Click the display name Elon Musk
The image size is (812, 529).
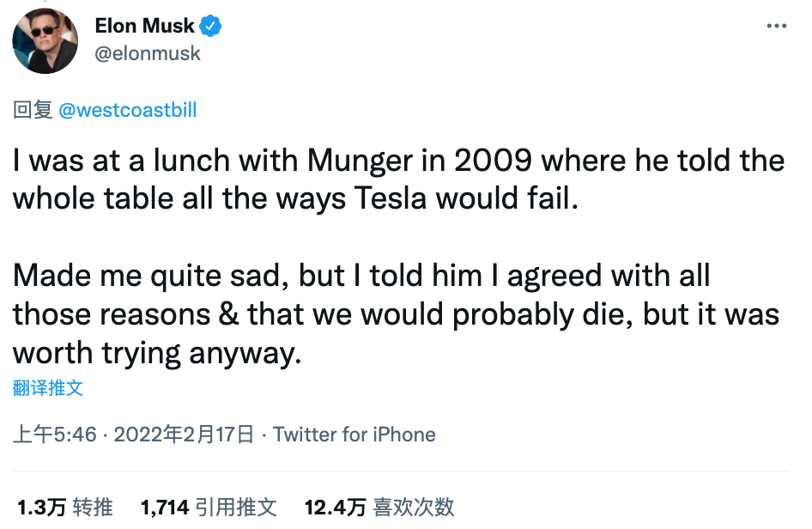coord(146,26)
